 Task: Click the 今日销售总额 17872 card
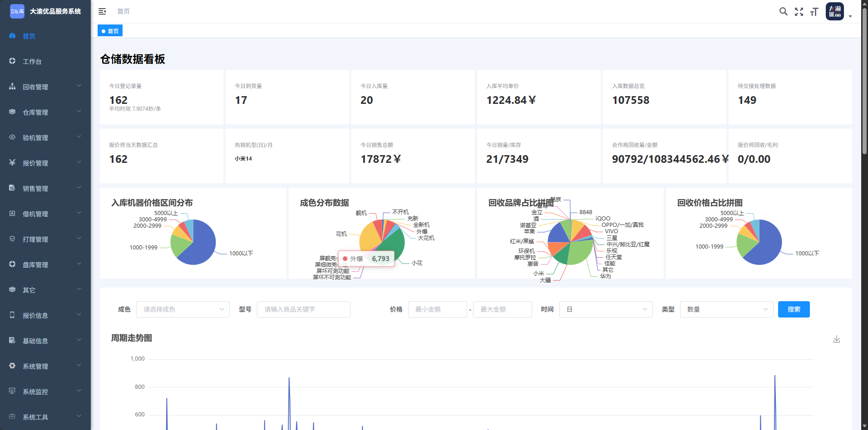point(413,156)
